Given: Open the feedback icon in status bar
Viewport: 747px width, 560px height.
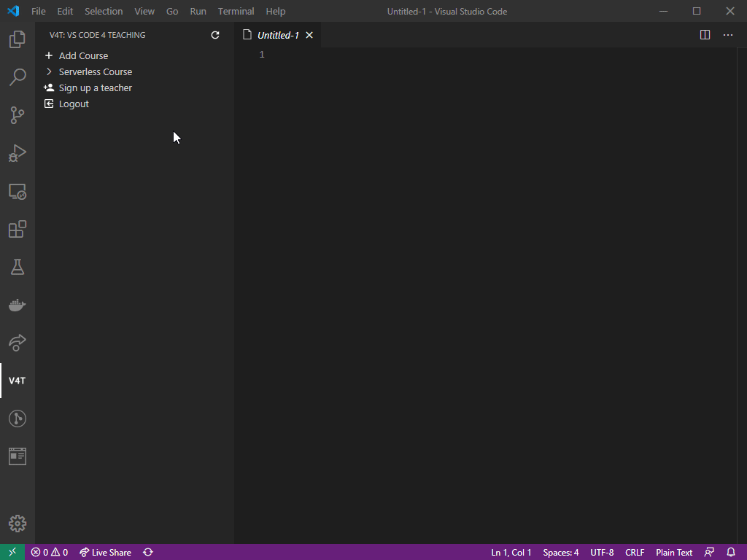Looking at the screenshot, I should [x=709, y=553].
